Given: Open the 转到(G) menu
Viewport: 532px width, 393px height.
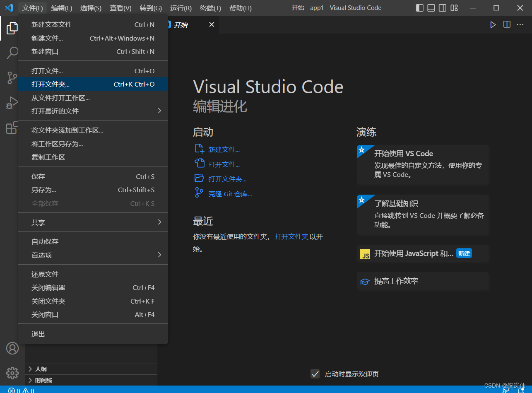Looking at the screenshot, I should [151, 8].
